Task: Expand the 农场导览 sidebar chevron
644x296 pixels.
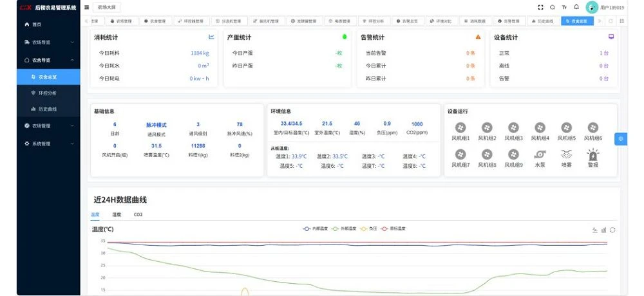Action: (72, 42)
